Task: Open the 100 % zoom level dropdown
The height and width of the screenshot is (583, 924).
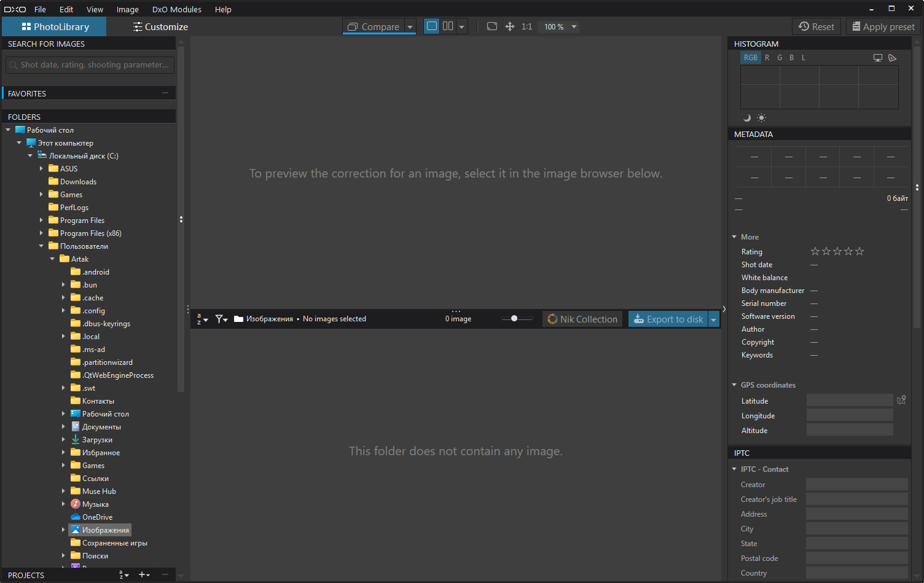Action: click(574, 27)
